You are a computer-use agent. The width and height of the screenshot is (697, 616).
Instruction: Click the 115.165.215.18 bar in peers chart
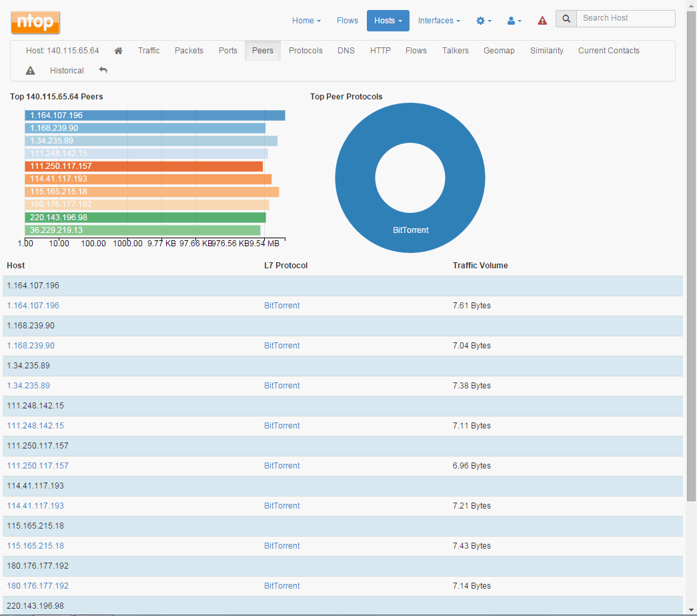click(152, 192)
